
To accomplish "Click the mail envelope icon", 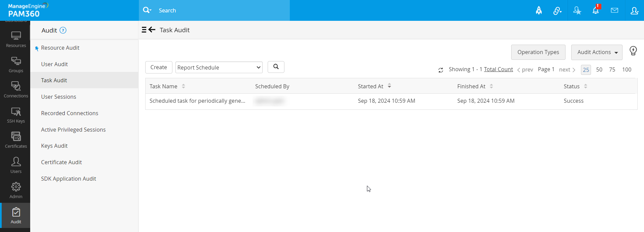I will tap(614, 10).
